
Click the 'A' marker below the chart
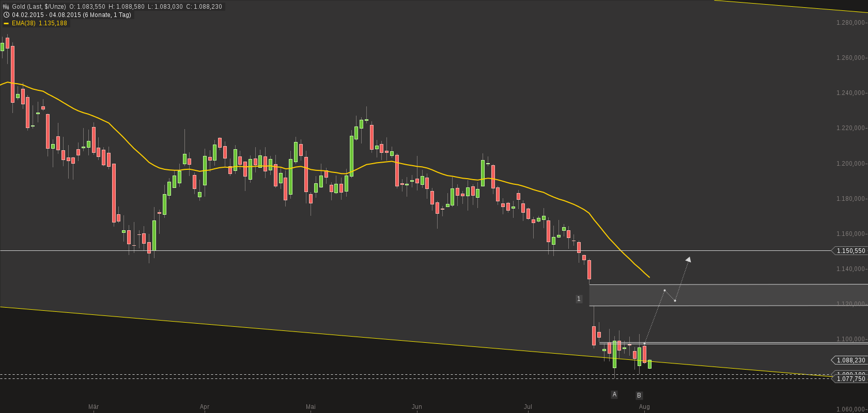click(x=614, y=394)
